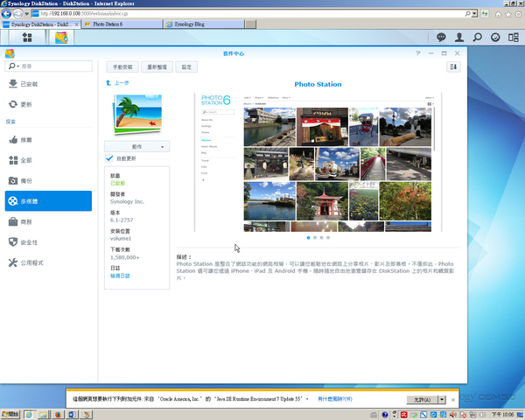Open the sort order dropdown at top right
The image size is (525, 420).
tap(453, 66)
